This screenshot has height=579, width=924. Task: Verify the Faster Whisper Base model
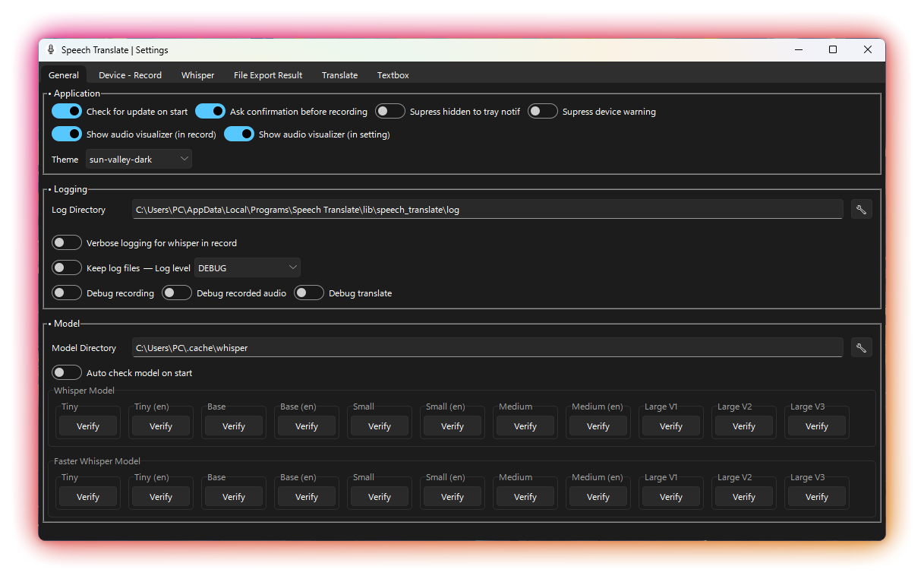point(234,497)
